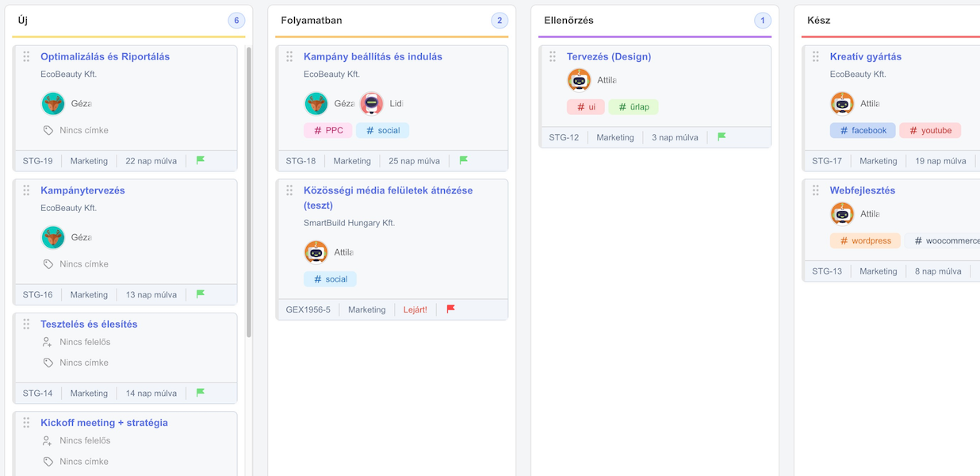Click green priority flag on STG-14 card
The height and width of the screenshot is (476, 980).
pos(201,393)
